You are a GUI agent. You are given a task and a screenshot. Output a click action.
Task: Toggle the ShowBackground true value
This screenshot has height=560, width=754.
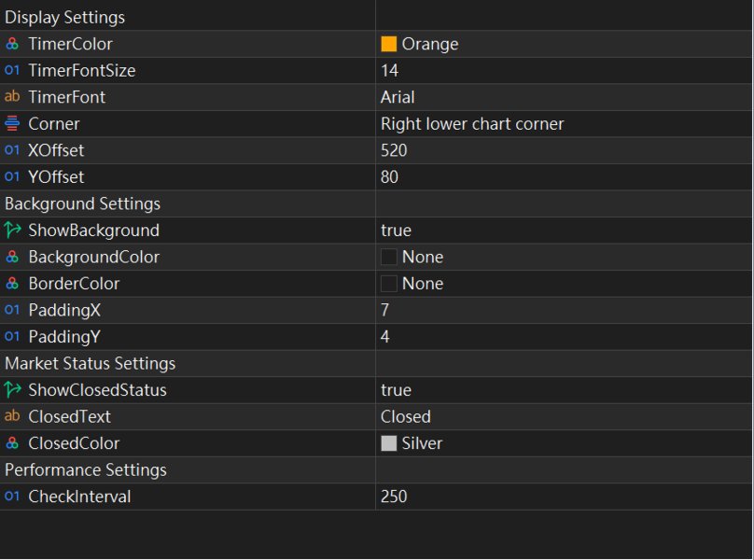coord(563,230)
